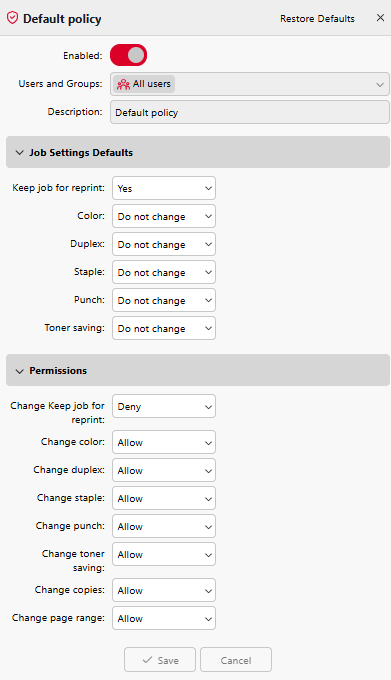
Task: Open the Staple setting dropdown
Action: click(164, 272)
